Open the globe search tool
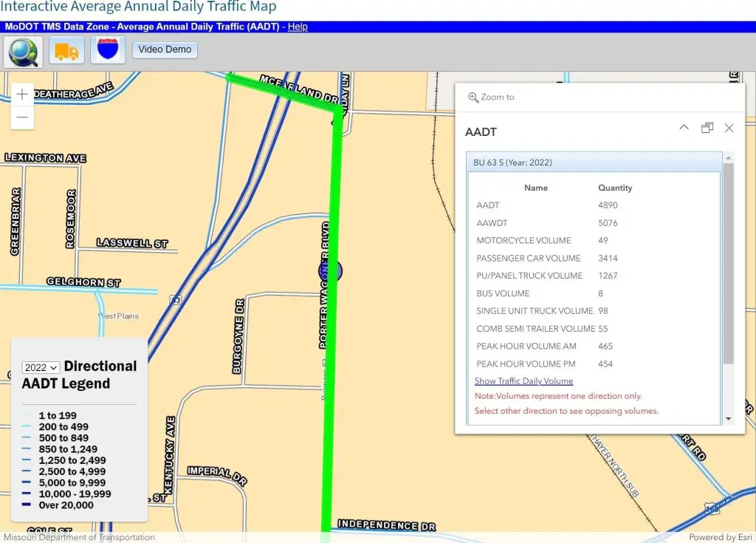 point(23,52)
